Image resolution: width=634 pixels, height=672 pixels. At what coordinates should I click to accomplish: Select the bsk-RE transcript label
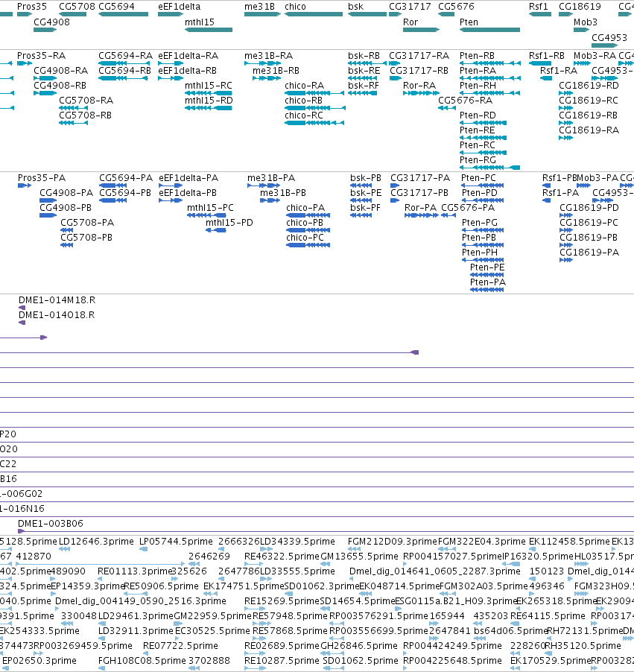364,70
